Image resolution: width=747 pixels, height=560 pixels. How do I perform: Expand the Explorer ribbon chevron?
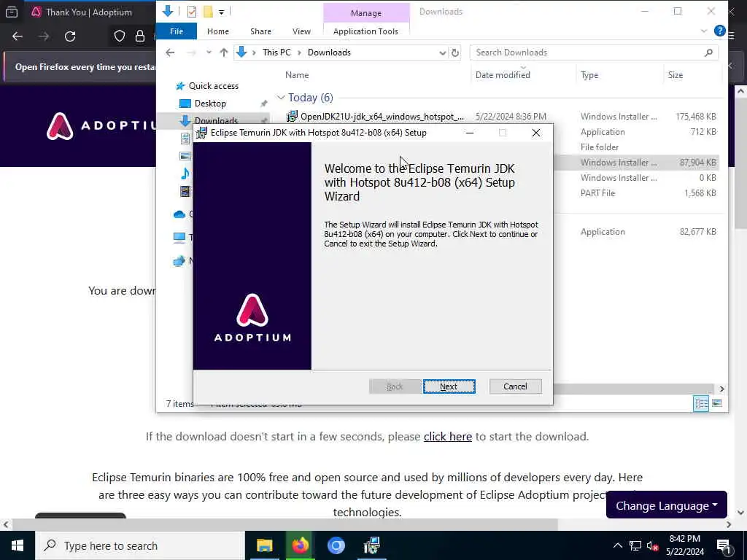point(704,31)
